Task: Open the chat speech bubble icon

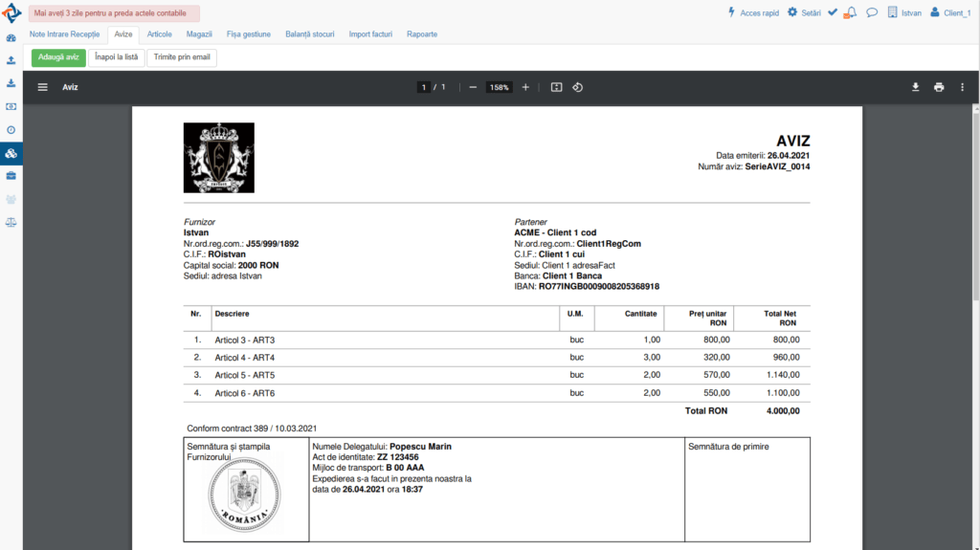Action: [x=872, y=12]
